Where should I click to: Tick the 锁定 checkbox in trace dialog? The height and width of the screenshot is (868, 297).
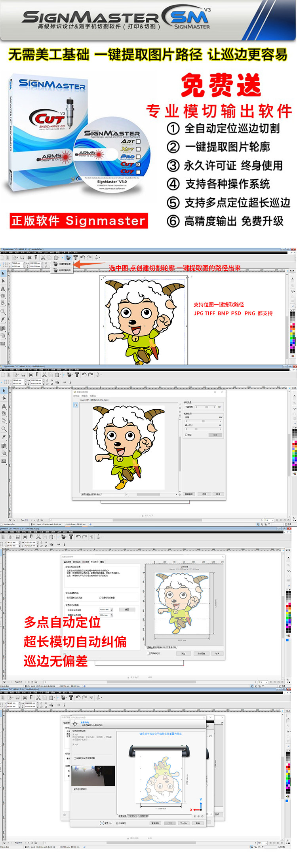point(187,435)
